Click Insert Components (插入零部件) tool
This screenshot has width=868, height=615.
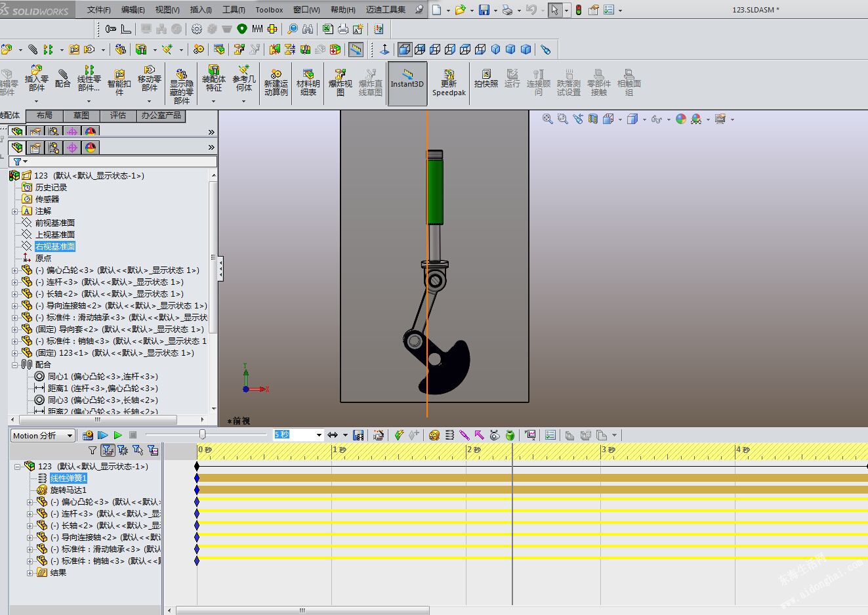(37, 79)
